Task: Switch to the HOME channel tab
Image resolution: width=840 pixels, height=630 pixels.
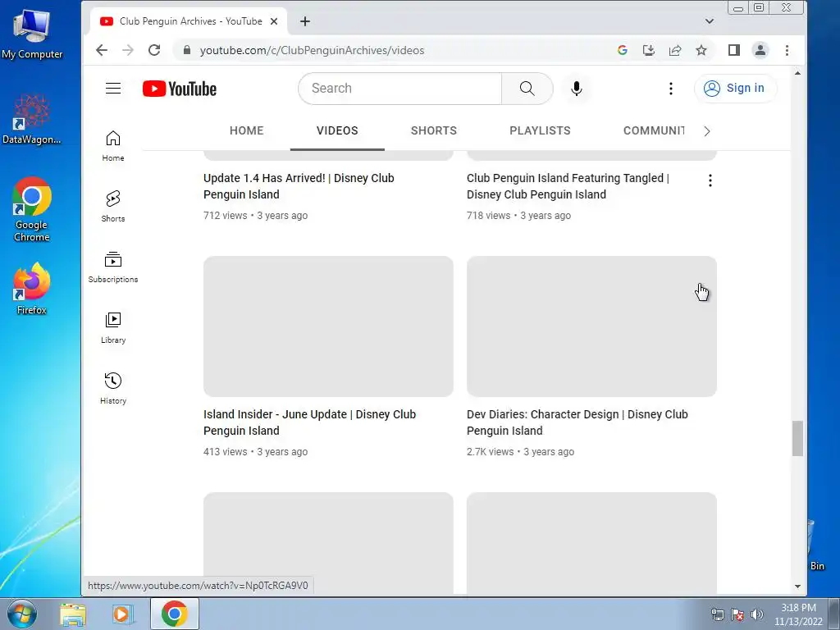Action: click(246, 130)
